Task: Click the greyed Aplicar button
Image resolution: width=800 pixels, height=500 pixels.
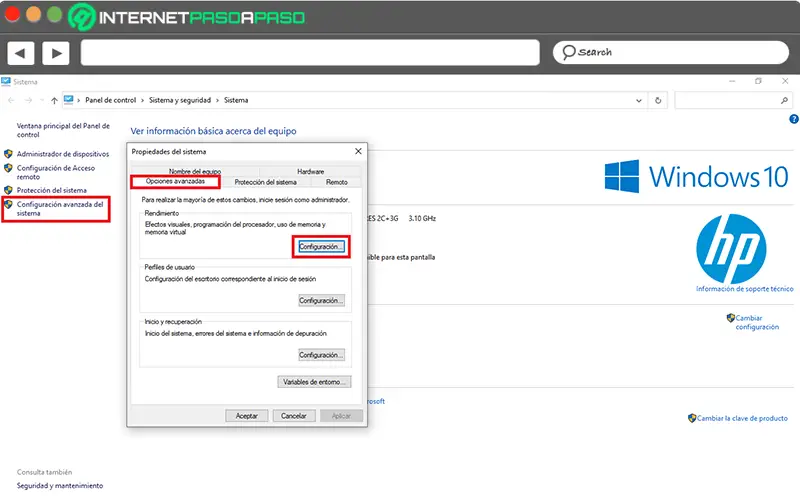Action: [341, 416]
